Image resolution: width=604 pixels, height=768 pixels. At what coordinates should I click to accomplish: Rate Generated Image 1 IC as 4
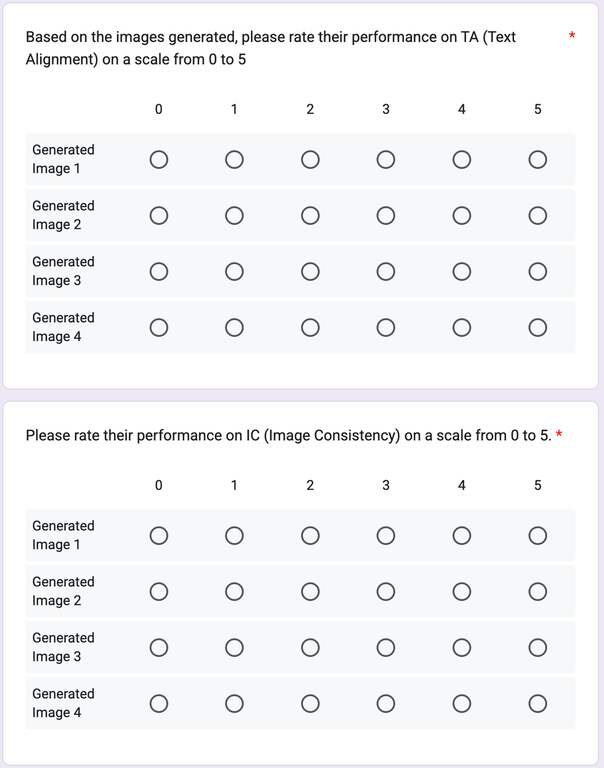coord(461,536)
